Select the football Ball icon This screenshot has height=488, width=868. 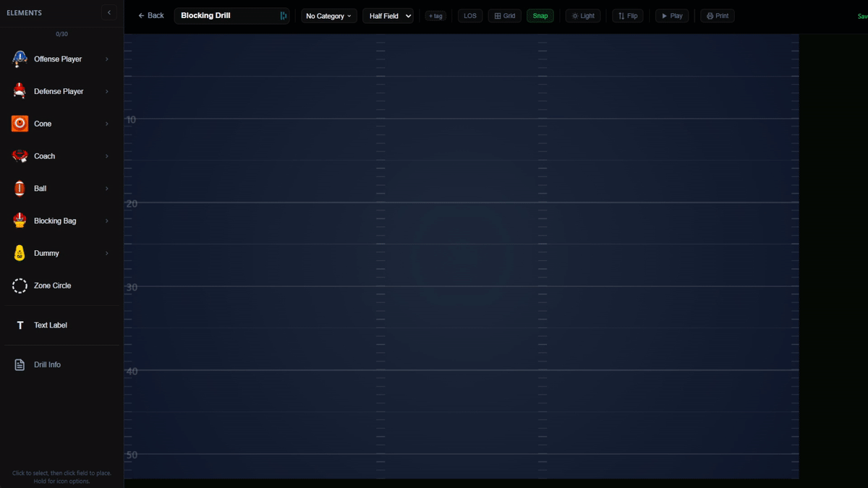(20, 189)
